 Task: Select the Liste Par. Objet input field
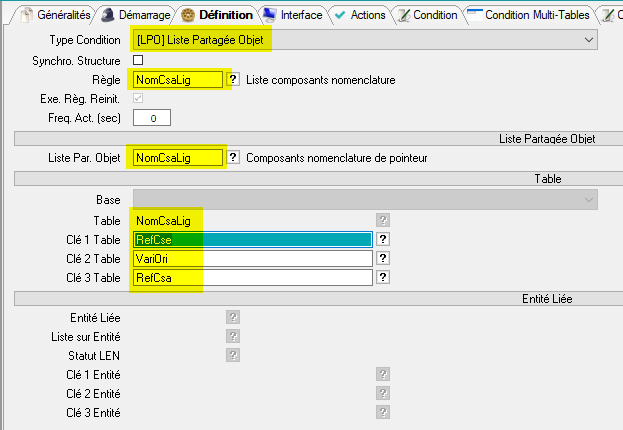177,158
